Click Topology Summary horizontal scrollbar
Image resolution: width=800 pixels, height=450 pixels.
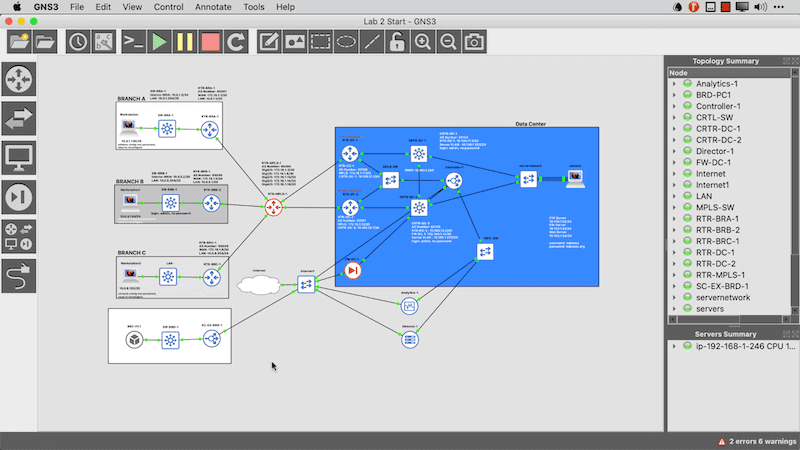(x=729, y=319)
